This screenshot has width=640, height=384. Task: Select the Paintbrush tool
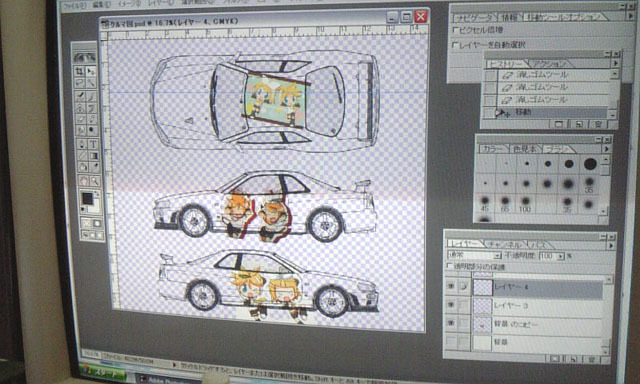click(x=91, y=96)
